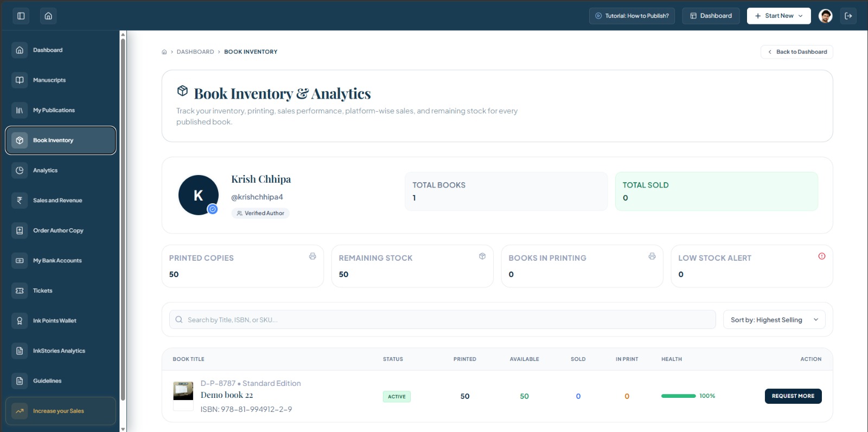Click the Sales and Revenue rupee icon
The image size is (868, 432).
click(x=20, y=201)
